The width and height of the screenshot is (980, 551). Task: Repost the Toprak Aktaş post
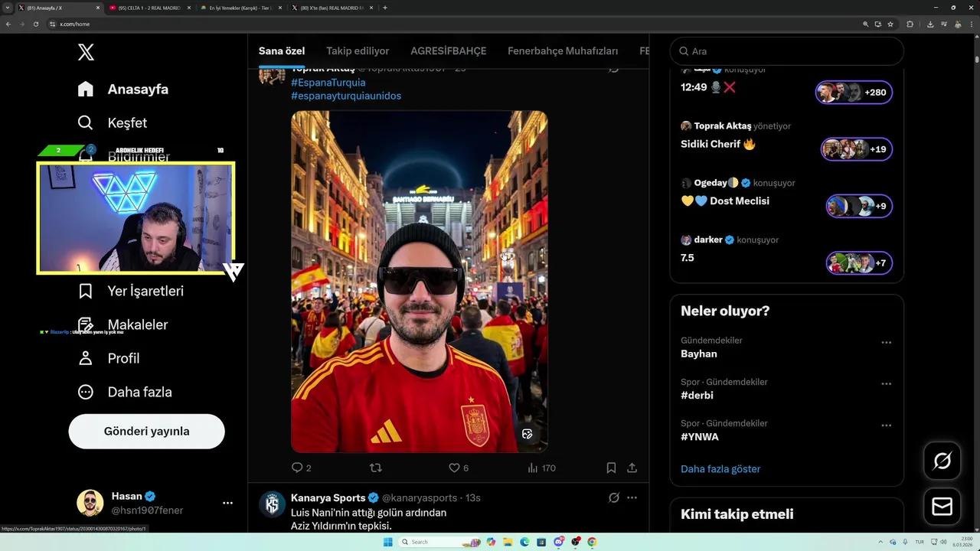pos(376,468)
